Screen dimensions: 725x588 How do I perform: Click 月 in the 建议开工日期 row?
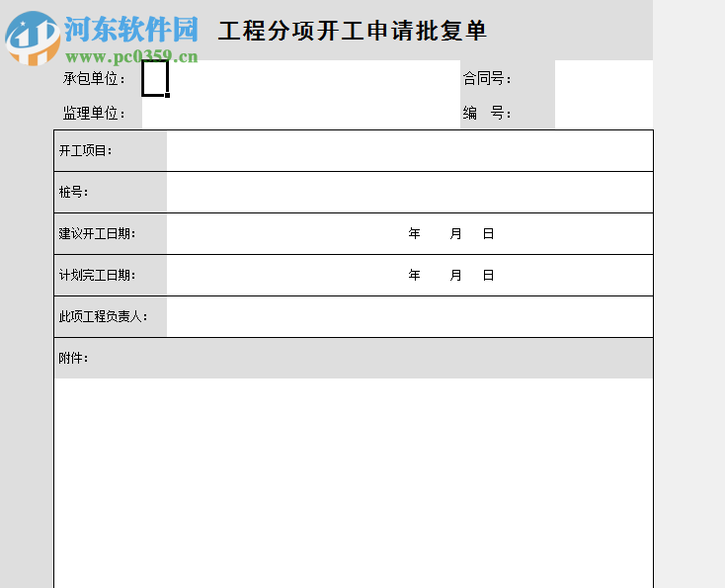pyautogui.click(x=456, y=233)
